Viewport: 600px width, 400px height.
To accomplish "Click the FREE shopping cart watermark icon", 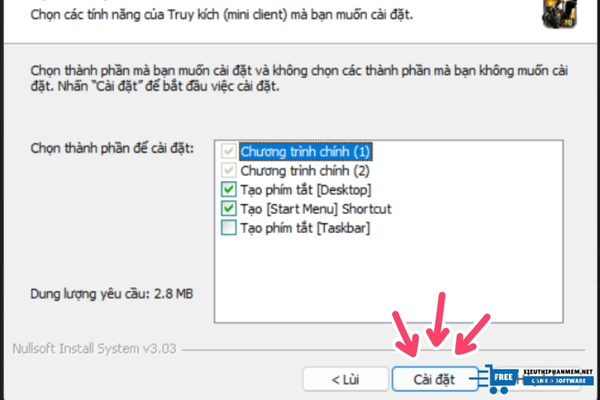I will tap(499, 379).
